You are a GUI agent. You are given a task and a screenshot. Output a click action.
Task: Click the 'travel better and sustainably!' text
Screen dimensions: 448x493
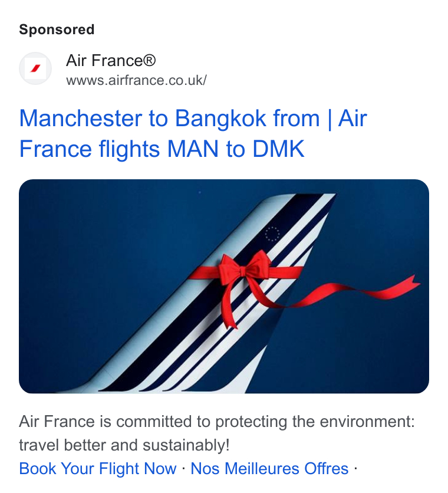[124, 445]
